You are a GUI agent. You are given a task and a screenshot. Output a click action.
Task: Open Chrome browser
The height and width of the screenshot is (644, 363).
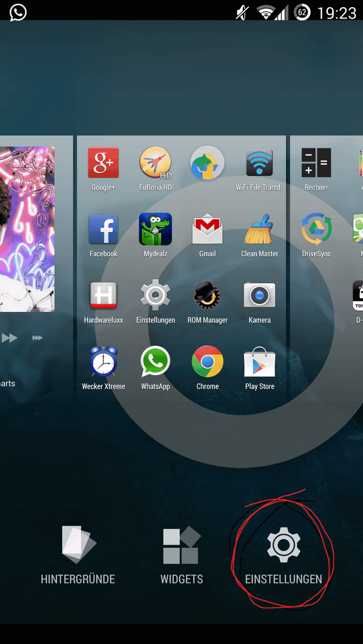coord(208,369)
